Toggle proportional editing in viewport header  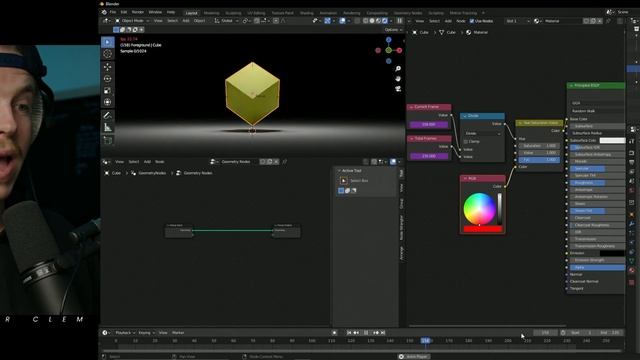coord(276,20)
